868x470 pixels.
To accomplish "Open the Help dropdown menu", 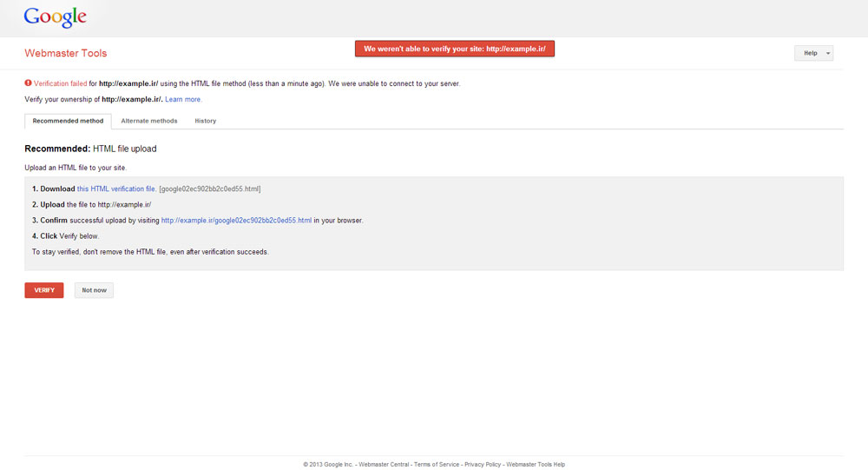I will (813, 53).
